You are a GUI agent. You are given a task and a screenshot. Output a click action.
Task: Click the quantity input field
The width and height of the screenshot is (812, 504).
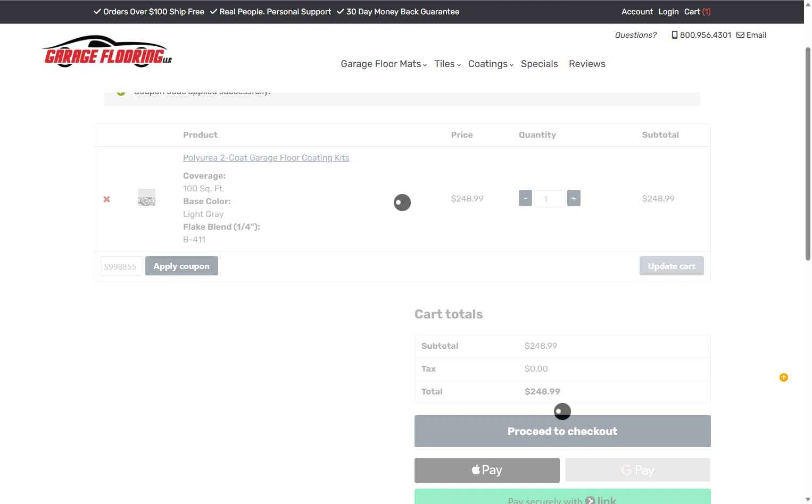(x=549, y=199)
